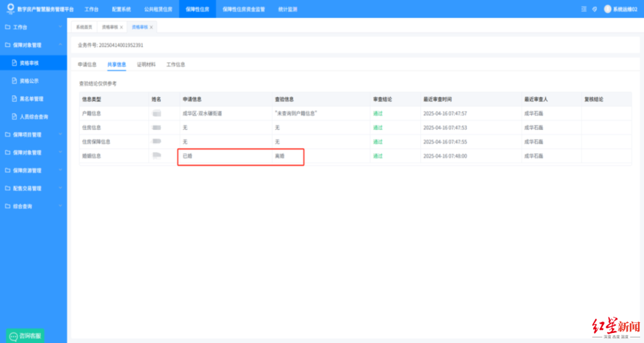
Task: Click the tag icon beside the user avatar
Action: pos(594,9)
